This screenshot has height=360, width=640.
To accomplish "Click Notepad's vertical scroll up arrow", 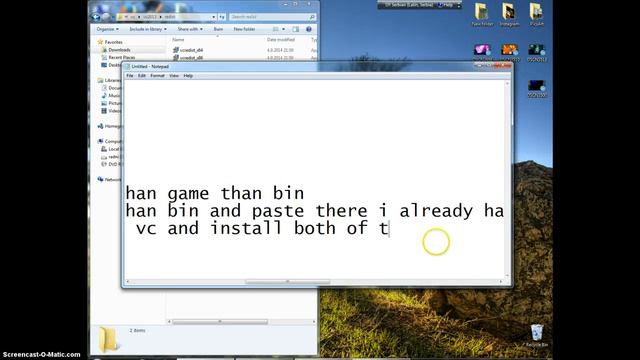I will [507, 83].
